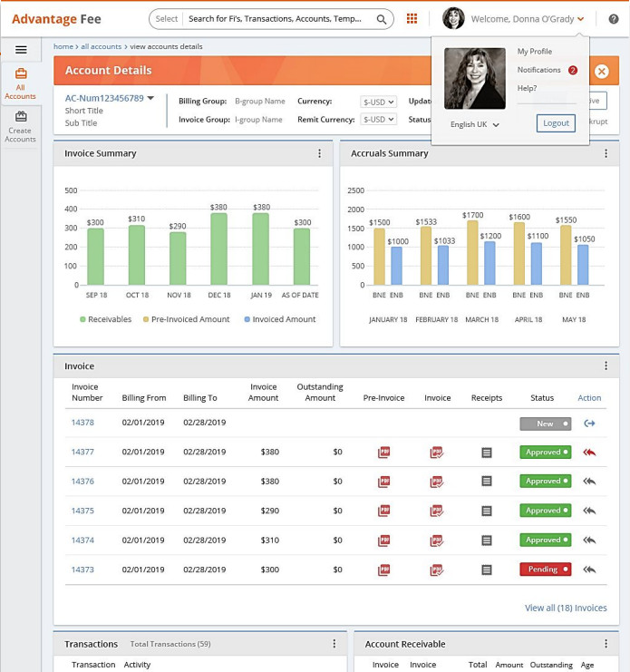Screen dimensions: 630x672
Task: Open the apps grid icon
Action: [x=412, y=19]
